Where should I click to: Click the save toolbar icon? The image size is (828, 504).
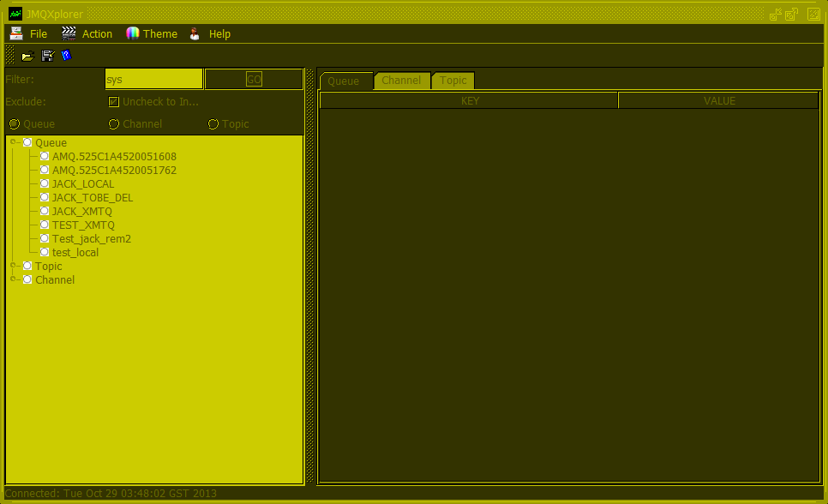tap(48, 56)
